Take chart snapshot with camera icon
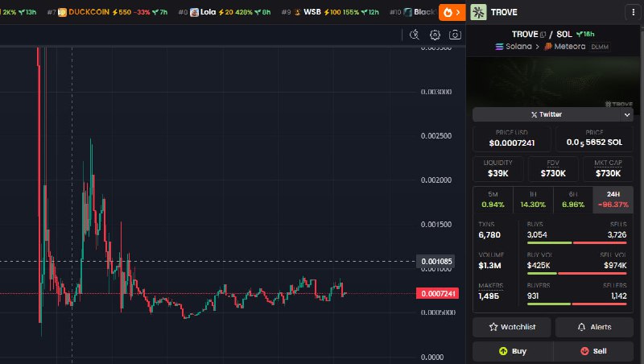 (x=455, y=35)
